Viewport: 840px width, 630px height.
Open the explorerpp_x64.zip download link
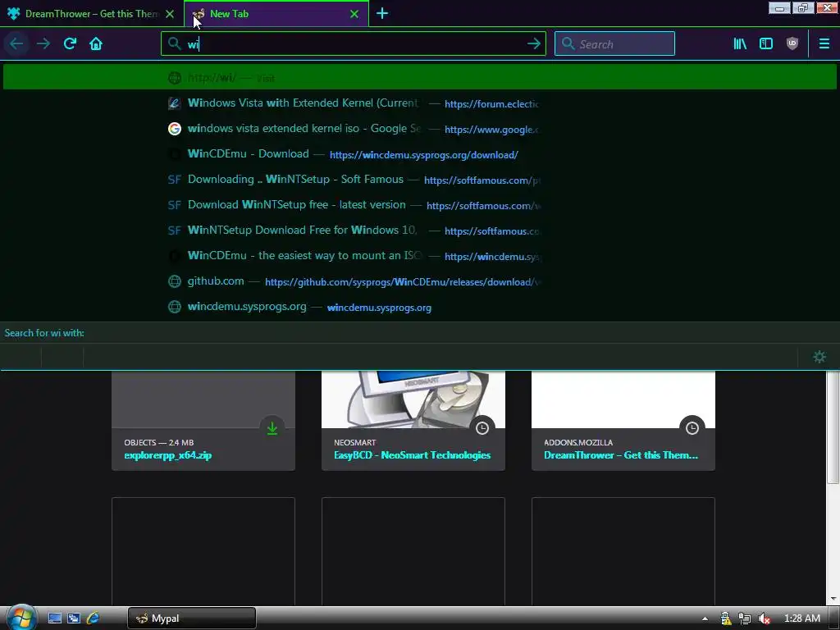(x=167, y=455)
